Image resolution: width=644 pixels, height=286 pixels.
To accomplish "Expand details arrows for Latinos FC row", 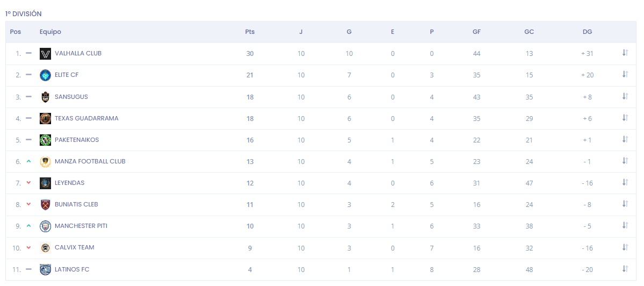I will tap(625, 269).
